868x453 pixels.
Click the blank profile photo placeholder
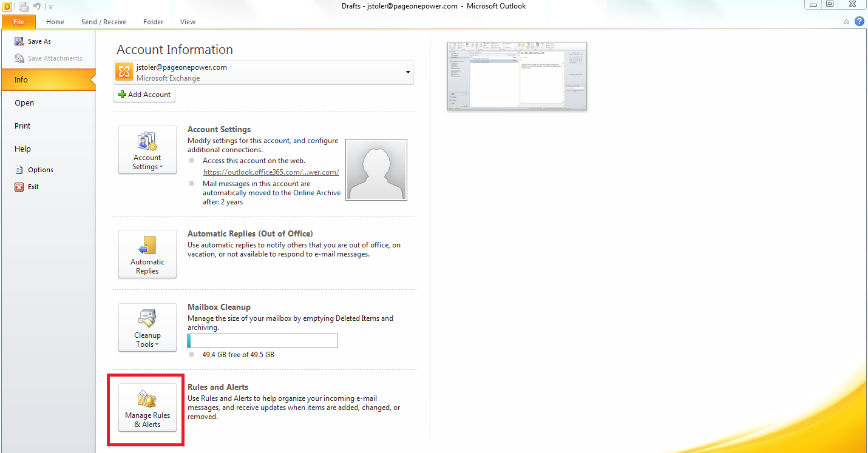point(376,170)
